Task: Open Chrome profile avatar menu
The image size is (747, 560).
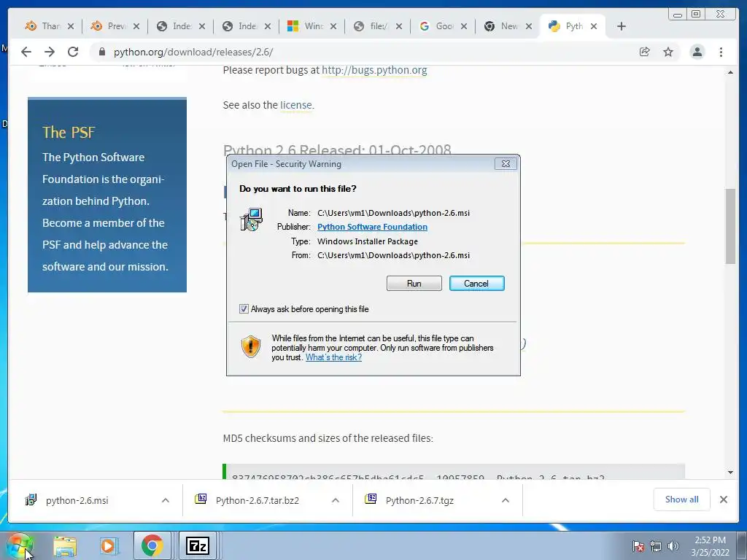Action: click(697, 52)
